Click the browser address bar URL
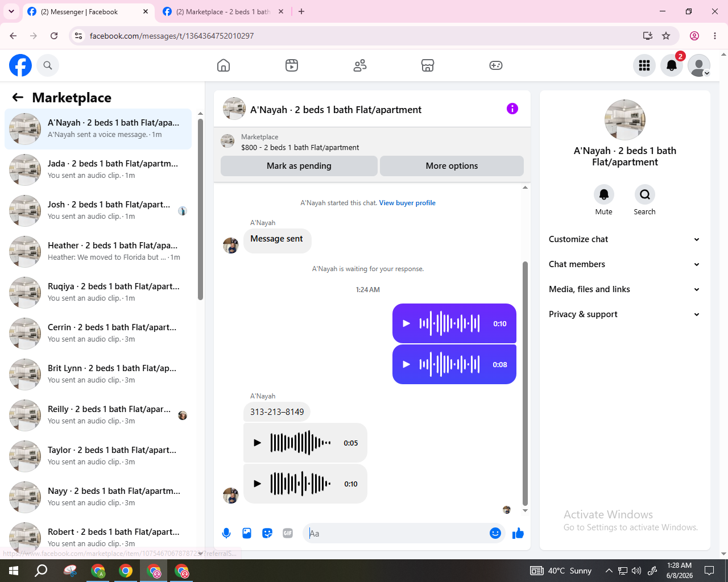The image size is (728, 582). pos(172,36)
